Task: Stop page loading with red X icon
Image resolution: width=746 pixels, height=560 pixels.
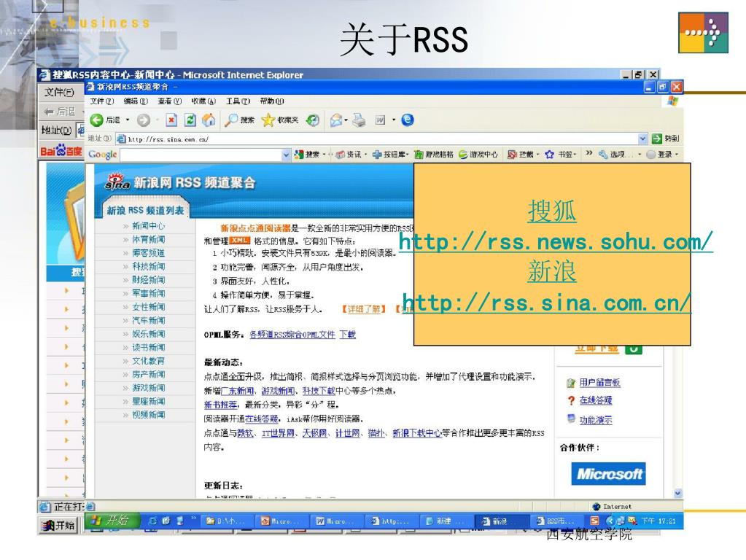Action: (x=171, y=120)
